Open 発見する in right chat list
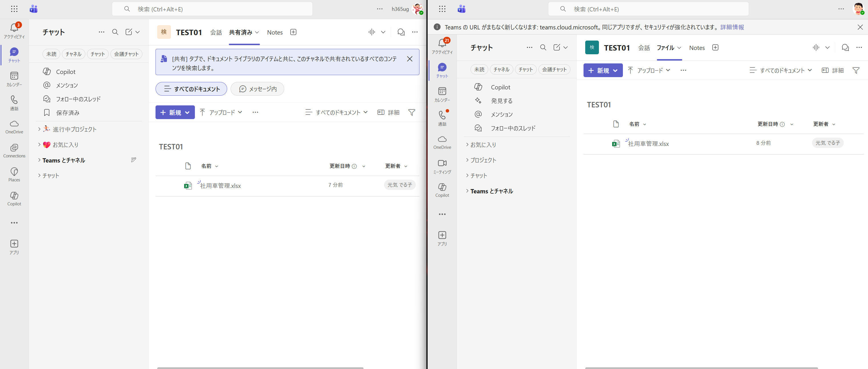This screenshot has width=868, height=369. (501, 101)
